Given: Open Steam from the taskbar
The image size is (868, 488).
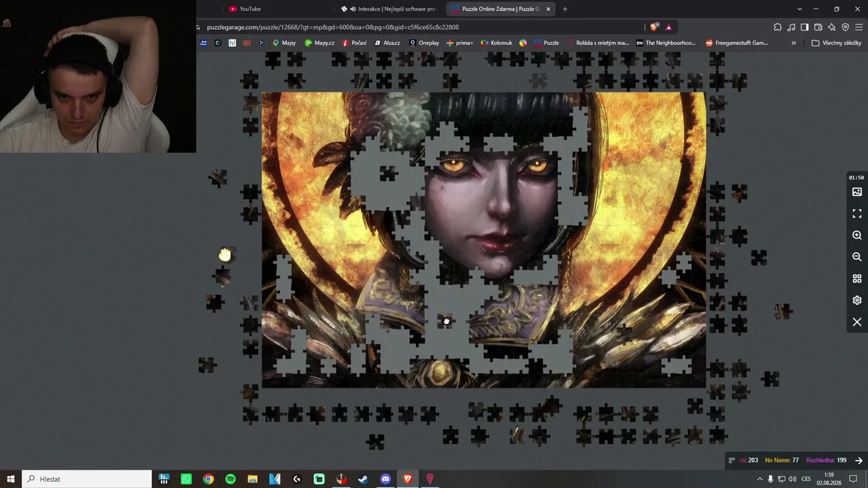Looking at the screenshot, I should tap(363, 479).
